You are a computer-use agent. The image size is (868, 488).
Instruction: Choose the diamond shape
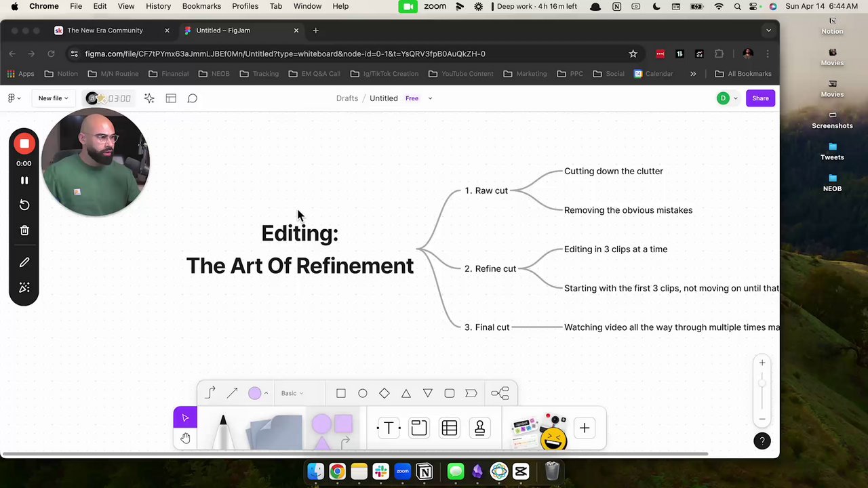384,393
